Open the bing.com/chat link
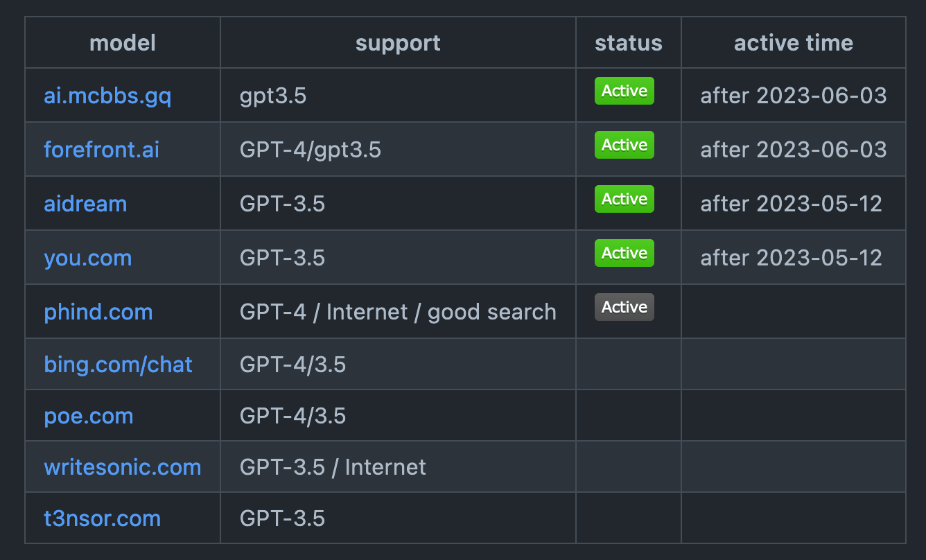 pos(118,365)
